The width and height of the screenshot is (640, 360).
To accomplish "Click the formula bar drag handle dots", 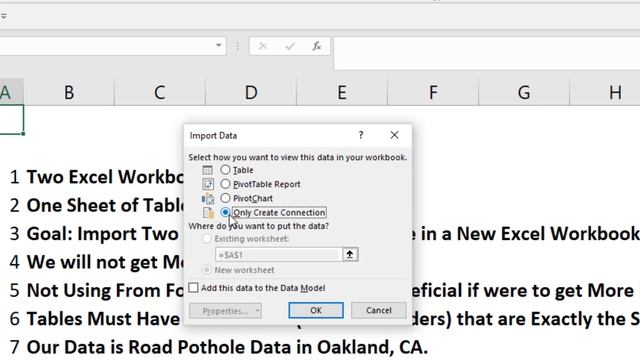I will [x=238, y=46].
